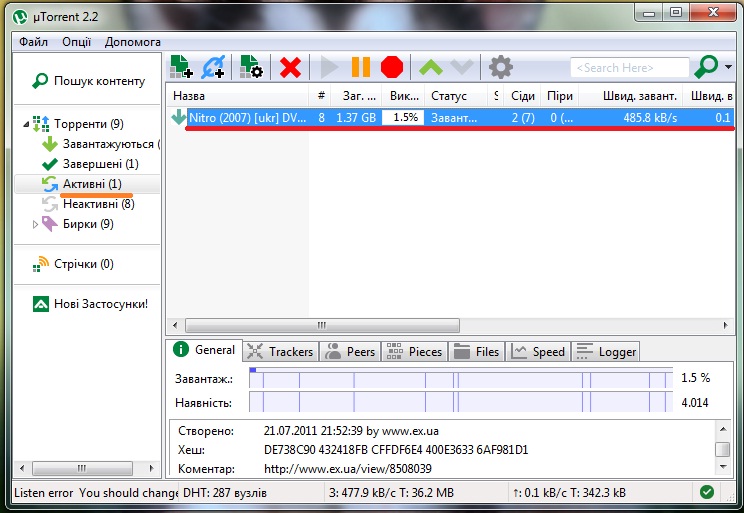Sort by the Вик. column header
This screenshot has height=513, width=744.
coord(404,96)
